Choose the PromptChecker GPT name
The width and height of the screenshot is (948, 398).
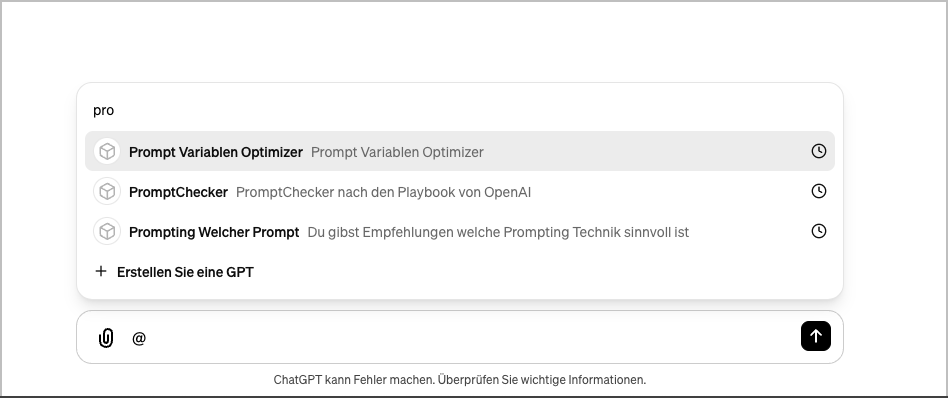click(178, 192)
